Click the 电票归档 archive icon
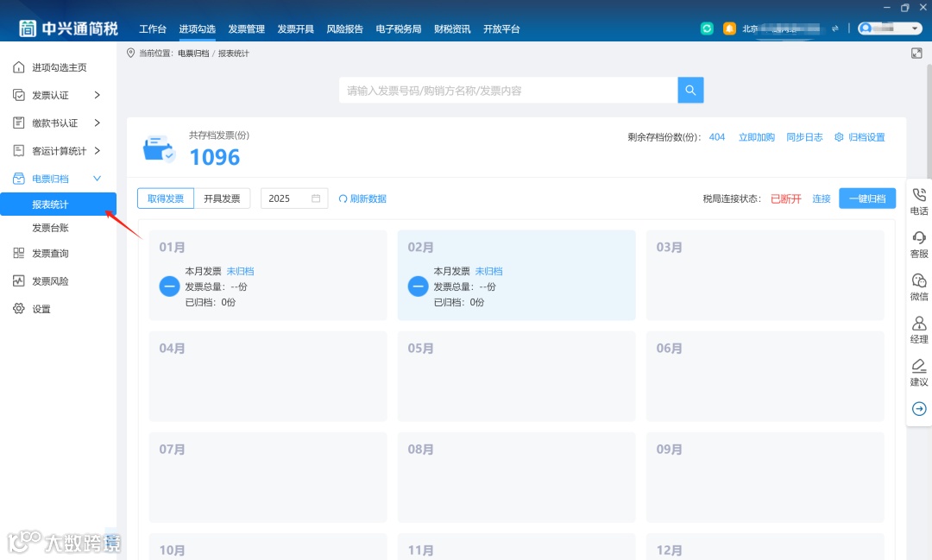932x560 pixels. pyautogui.click(x=19, y=179)
